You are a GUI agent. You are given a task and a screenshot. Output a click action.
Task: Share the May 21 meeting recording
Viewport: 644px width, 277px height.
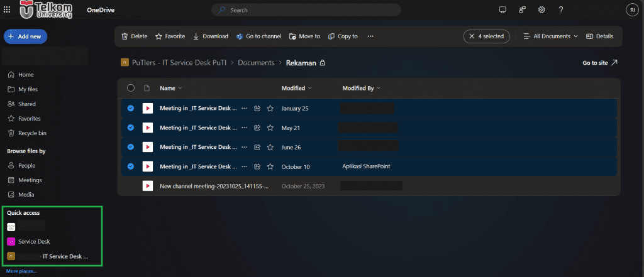(x=257, y=128)
